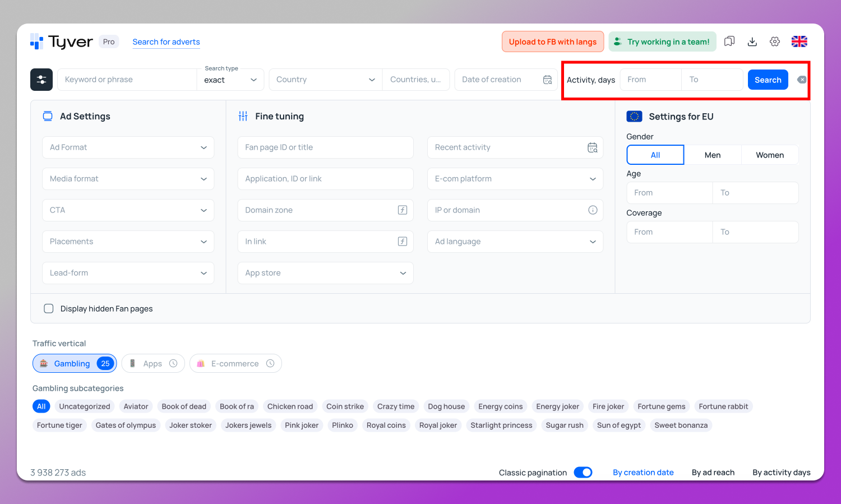Expand the E-com platform dropdown

[515, 179]
